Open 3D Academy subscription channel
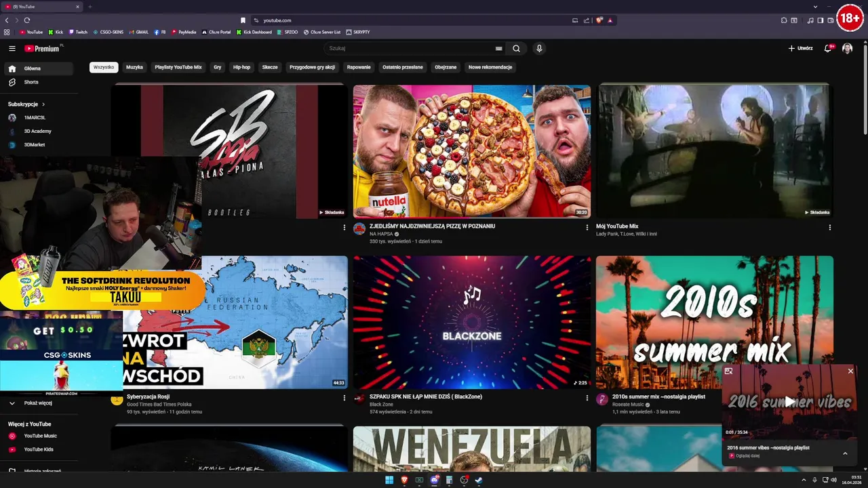The image size is (868, 488). pos(38,131)
